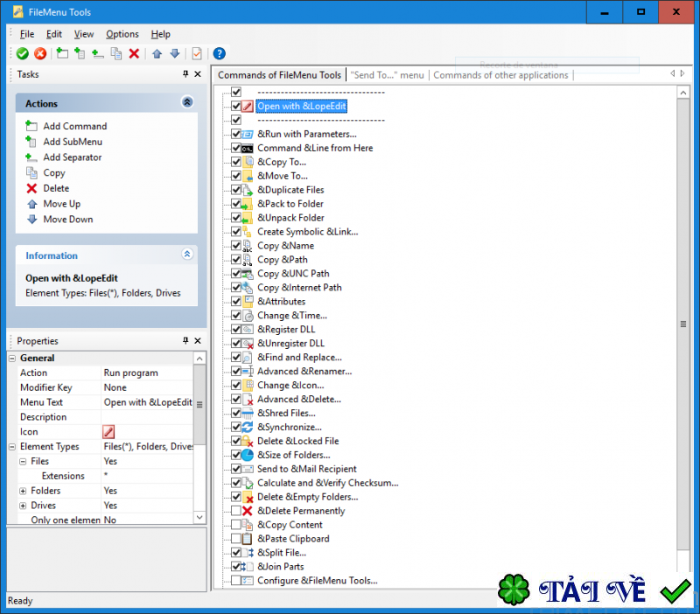Collapse the Actions panel with its chevron
This screenshot has height=614, width=700.
(186, 102)
